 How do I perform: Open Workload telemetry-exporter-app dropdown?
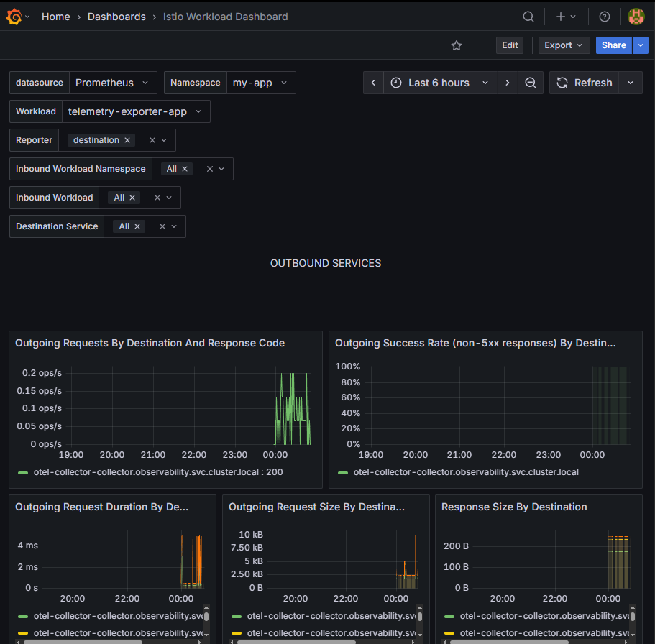click(136, 111)
